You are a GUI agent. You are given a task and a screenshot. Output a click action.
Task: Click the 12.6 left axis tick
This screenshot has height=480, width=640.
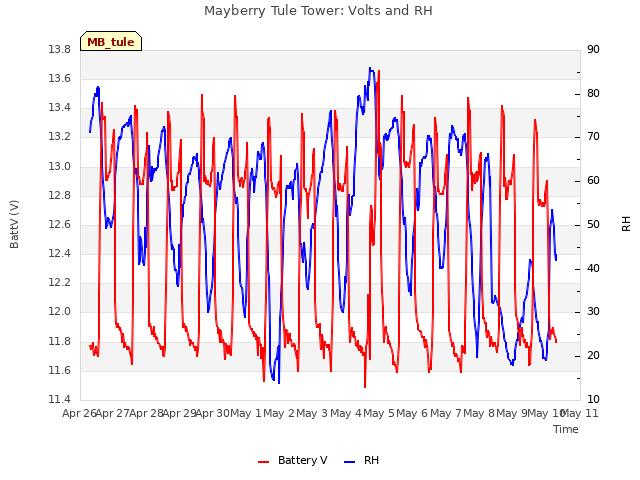[x=59, y=224]
